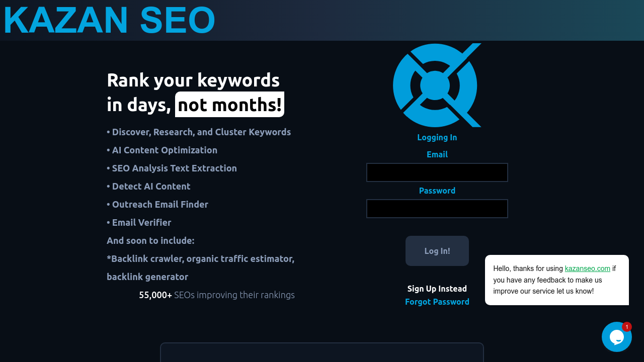Screen dimensions: 644x362
Task: Click the notification badge on the chat bubble
Action: coord(626,327)
